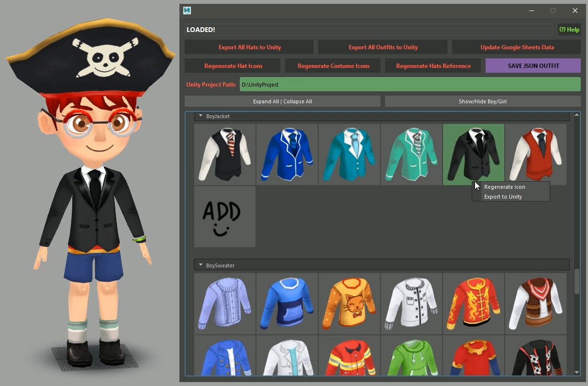The width and height of the screenshot is (588, 386).
Task: Choose Export to Unity from context menu
Action: [x=503, y=197]
